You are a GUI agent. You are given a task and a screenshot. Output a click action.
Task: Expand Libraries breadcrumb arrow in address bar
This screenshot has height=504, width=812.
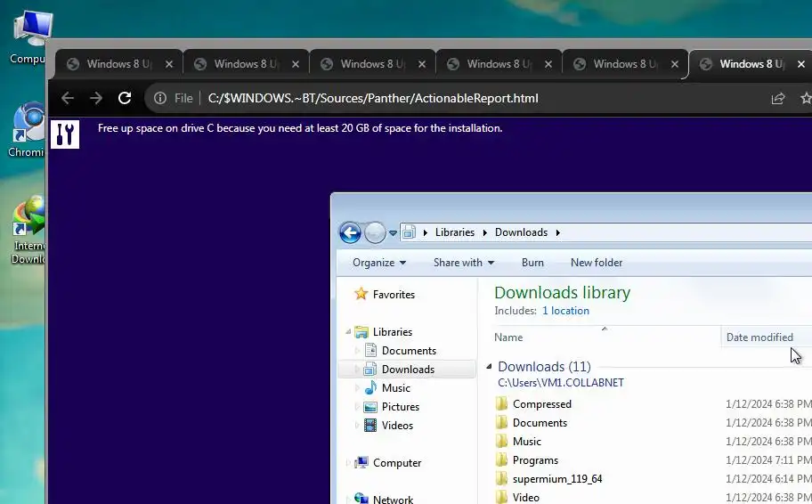(426, 232)
